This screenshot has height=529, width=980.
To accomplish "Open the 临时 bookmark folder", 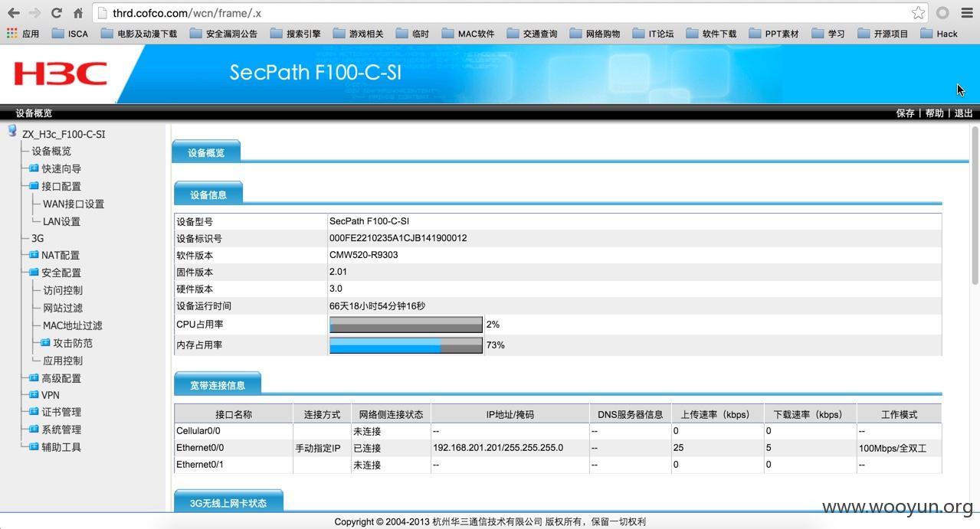I will (412, 34).
